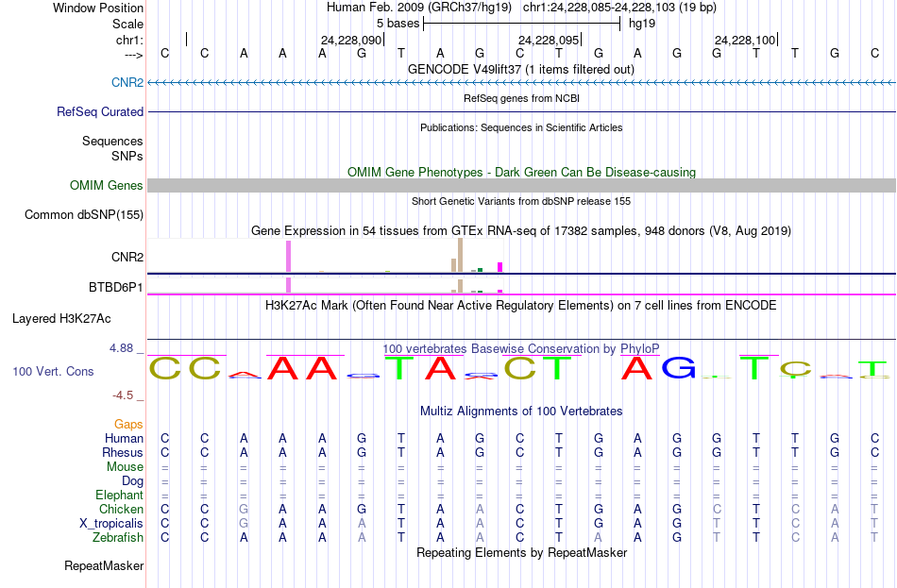
Task: Select the Mouse species row label
Action: click(125, 467)
